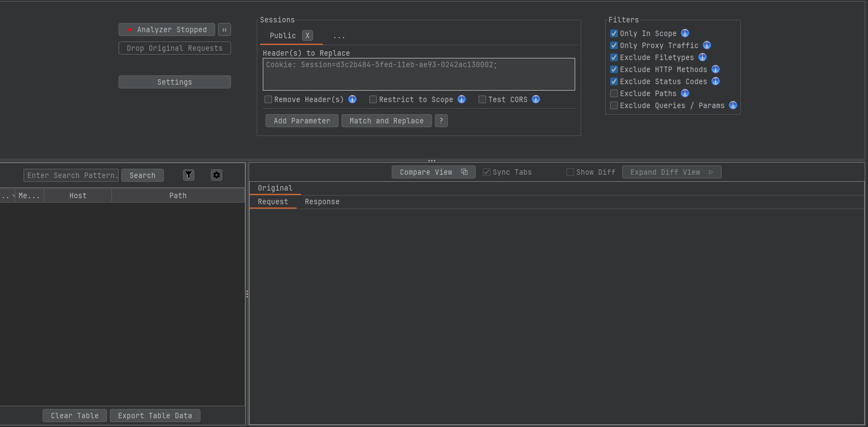The height and width of the screenshot is (427, 868).
Task: Open the Request tab
Action: 273,201
